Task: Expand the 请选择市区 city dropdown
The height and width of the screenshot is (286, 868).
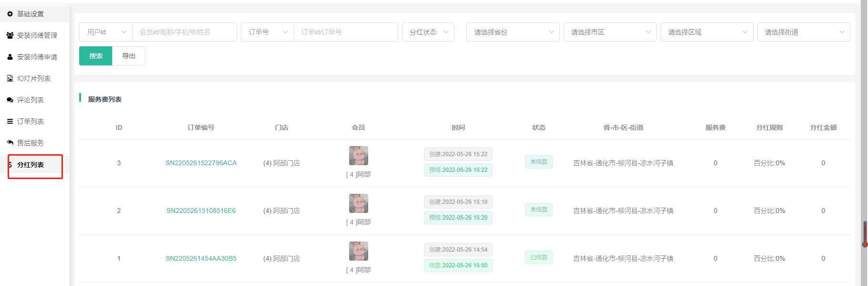Action: coord(610,32)
